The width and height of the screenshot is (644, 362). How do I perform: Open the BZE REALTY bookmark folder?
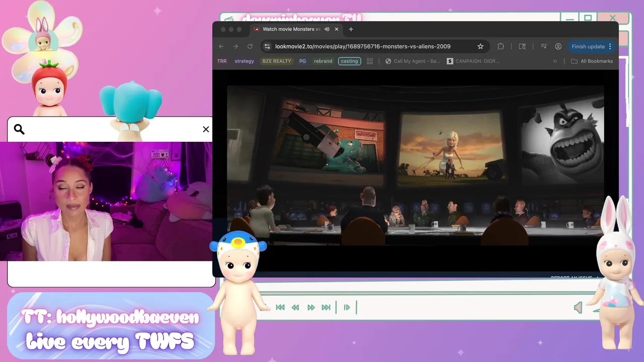click(x=277, y=61)
